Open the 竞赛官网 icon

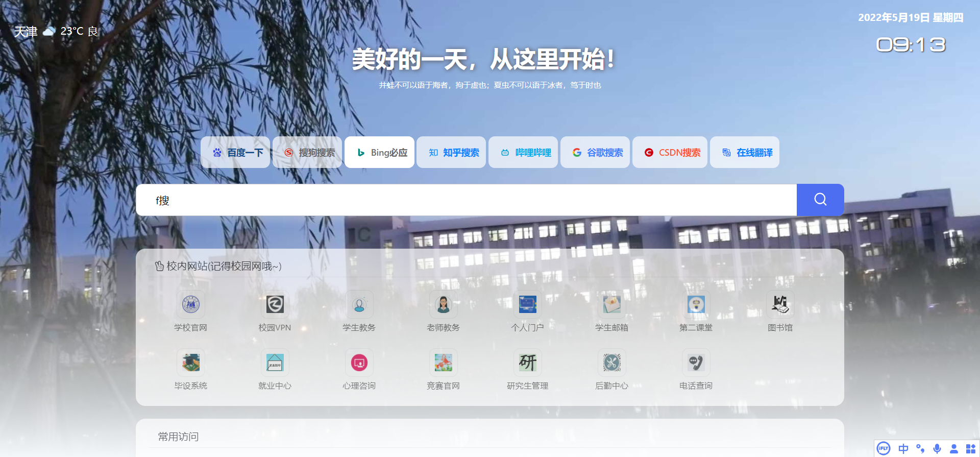(444, 363)
